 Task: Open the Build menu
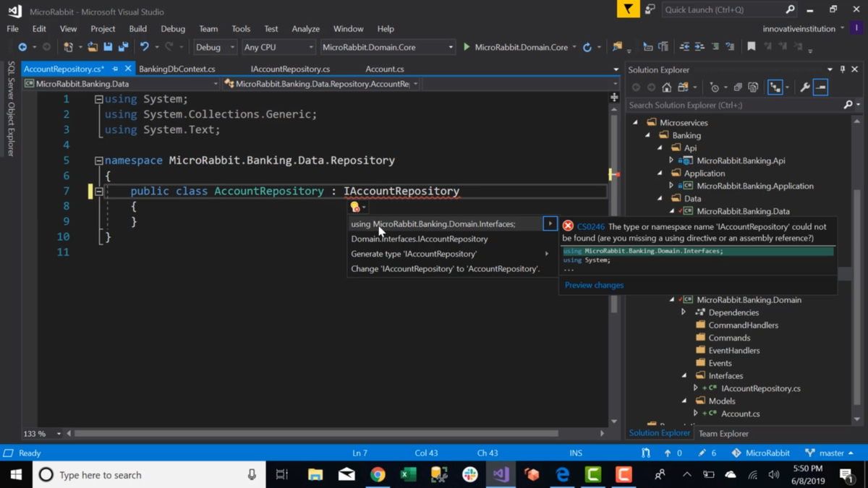pos(137,29)
